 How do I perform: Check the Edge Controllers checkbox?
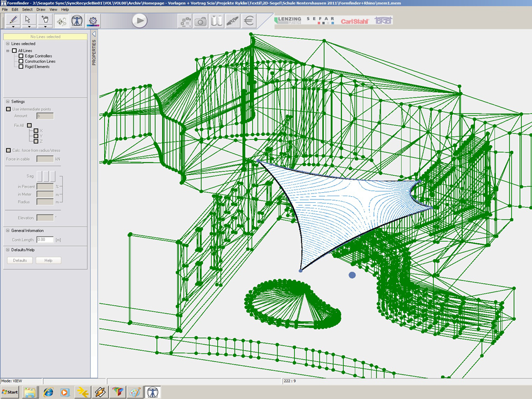(x=21, y=56)
